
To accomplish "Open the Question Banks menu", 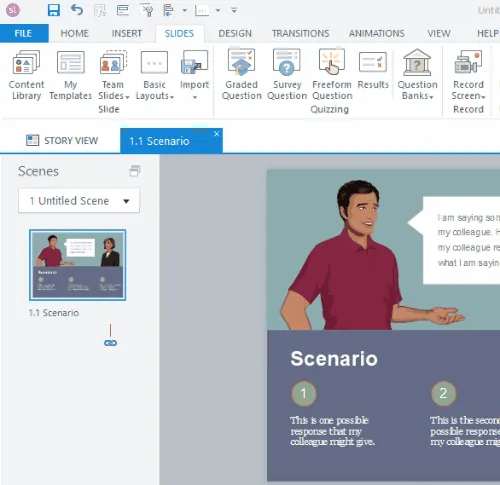I will click(417, 75).
